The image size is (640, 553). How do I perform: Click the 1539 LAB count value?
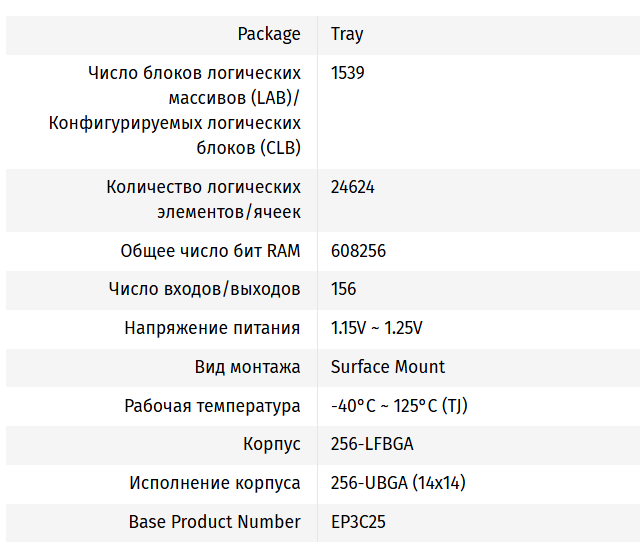point(348,73)
